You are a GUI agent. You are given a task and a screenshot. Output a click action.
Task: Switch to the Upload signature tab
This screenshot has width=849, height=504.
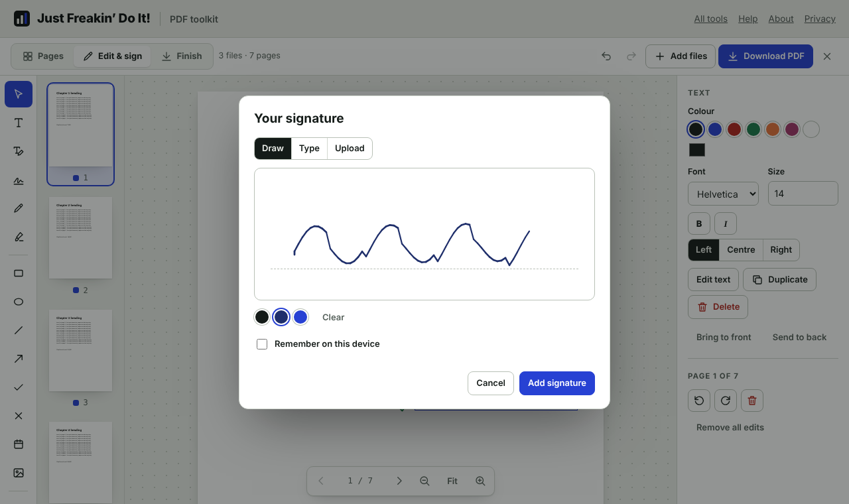click(350, 149)
